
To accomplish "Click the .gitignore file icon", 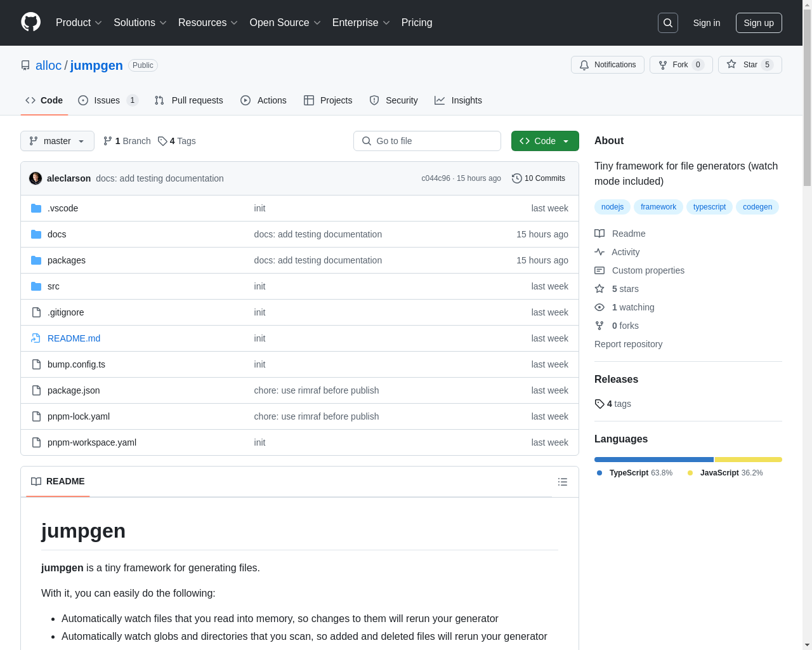I will tap(36, 312).
